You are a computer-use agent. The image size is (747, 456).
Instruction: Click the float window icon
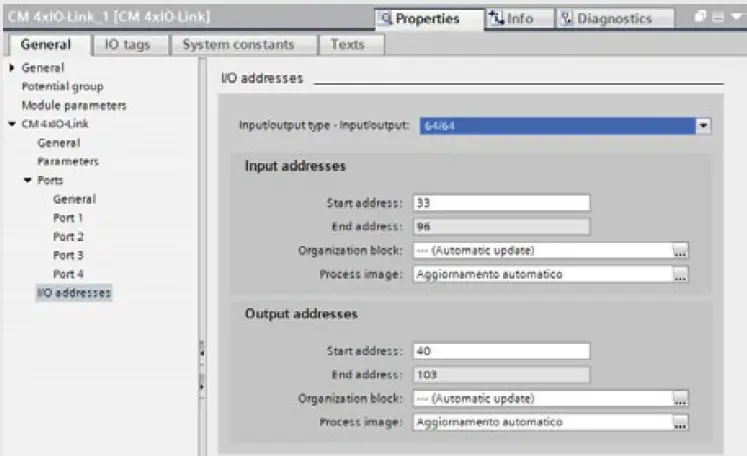coord(700,17)
